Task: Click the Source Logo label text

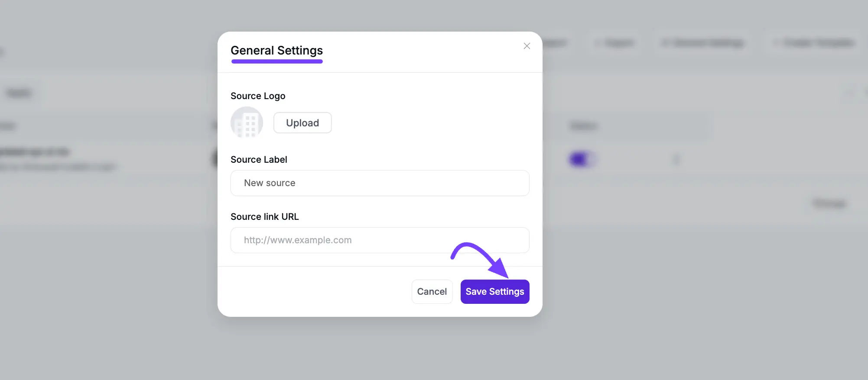Action: [258, 96]
